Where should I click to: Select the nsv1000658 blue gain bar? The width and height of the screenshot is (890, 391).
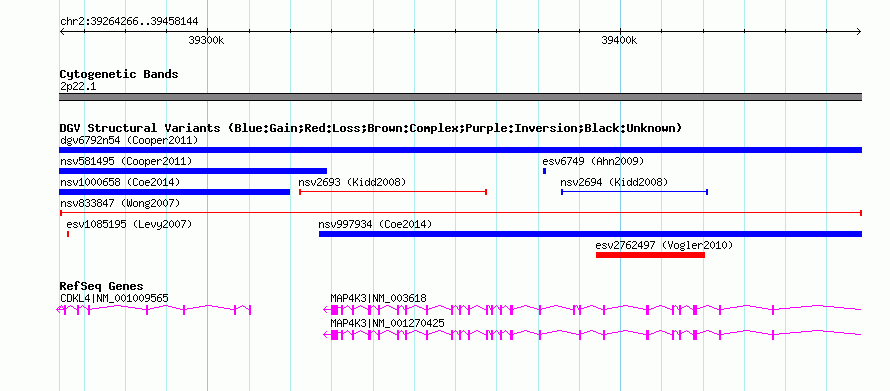click(x=174, y=192)
